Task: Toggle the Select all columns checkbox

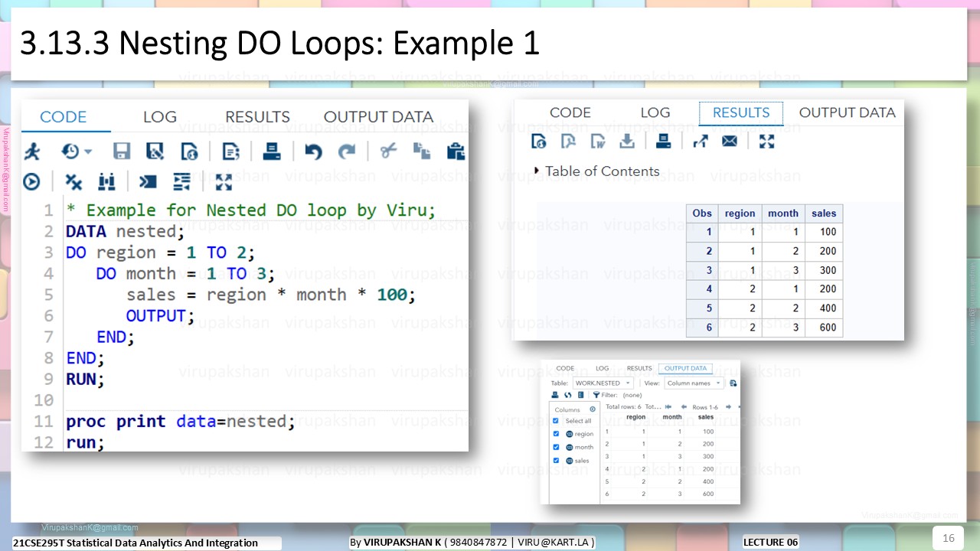Action: click(x=556, y=421)
